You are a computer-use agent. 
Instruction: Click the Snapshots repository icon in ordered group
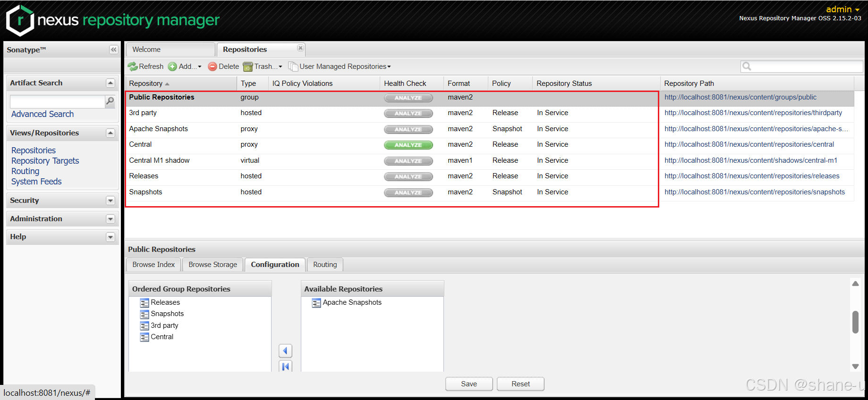145,314
